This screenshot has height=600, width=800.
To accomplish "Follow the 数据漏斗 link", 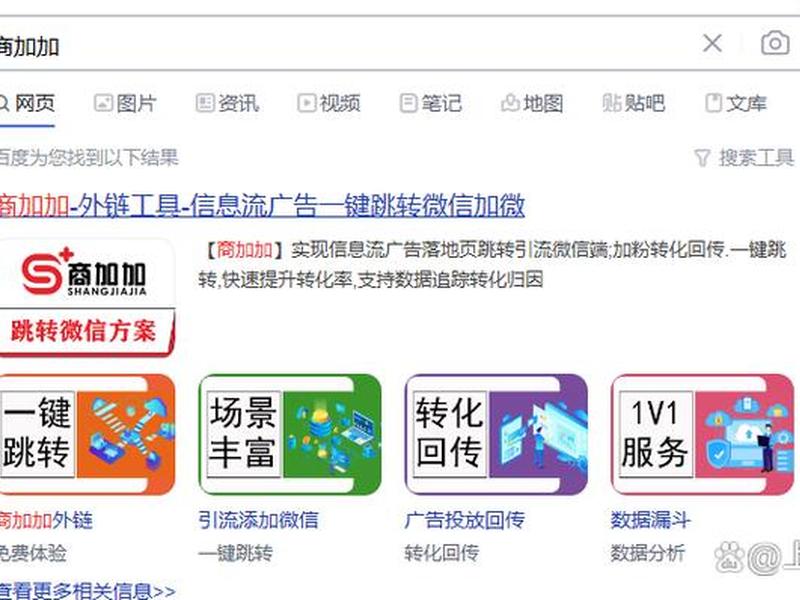I will tap(651, 520).
